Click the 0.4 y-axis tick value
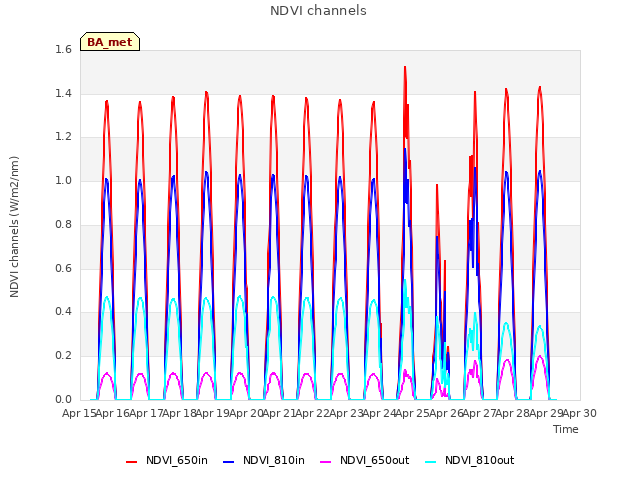640x480 pixels. (63, 312)
